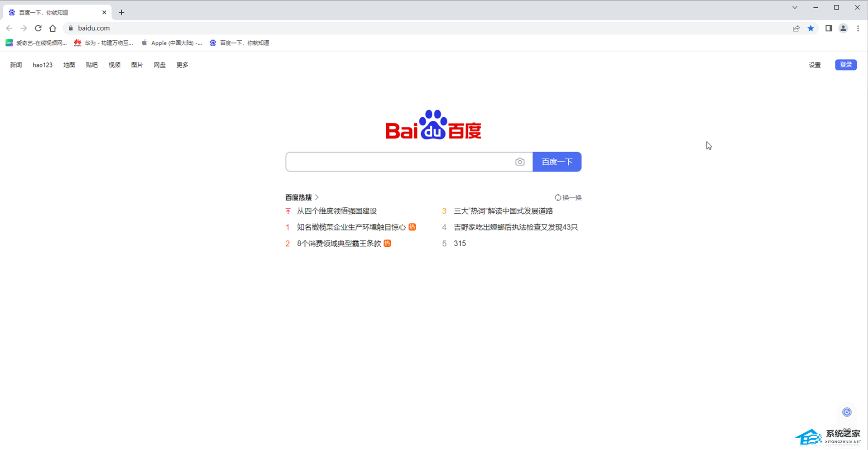The height and width of the screenshot is (450, 868).
Task: Click the browser forward arrow
Action: (24, 28)
